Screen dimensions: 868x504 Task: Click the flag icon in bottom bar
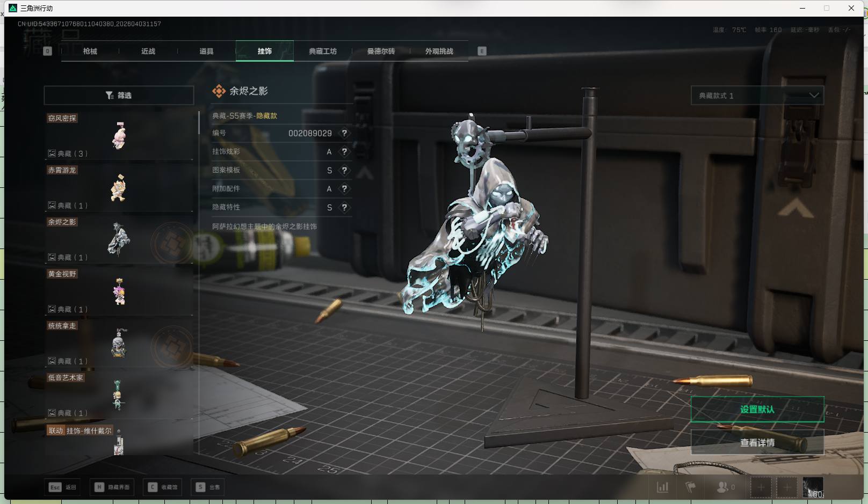pyautogui.click(x=691, y=487)
